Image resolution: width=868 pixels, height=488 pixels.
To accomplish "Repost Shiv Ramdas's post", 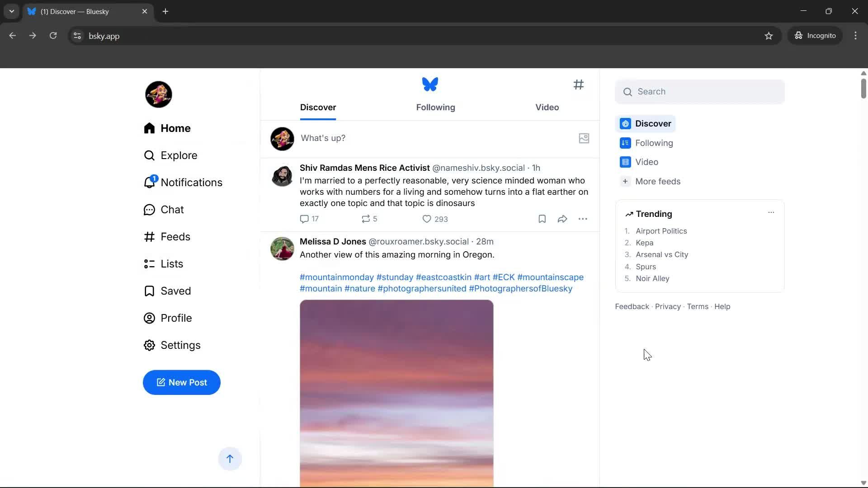I will pos(366,219).
